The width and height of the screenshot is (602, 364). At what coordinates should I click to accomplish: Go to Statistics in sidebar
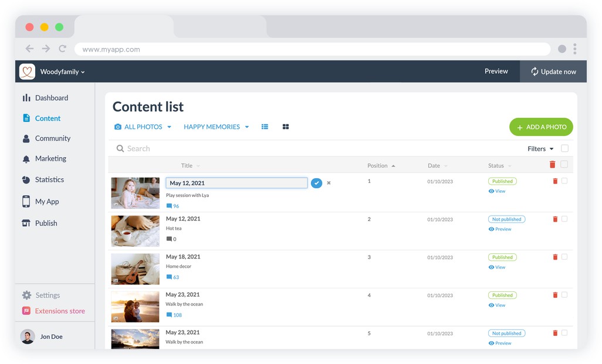(x=49, y=180)
